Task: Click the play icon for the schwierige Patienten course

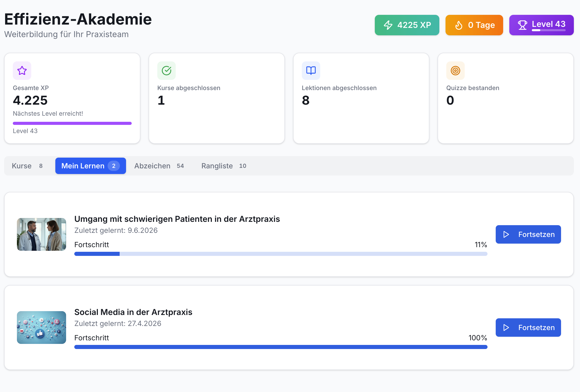Action: click(506, 234)
